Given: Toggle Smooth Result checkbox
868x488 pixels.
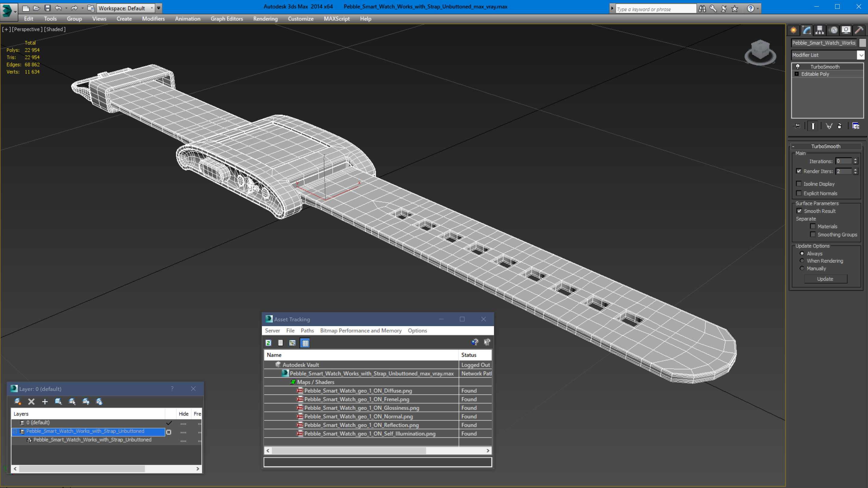Looking at the screenshot, I should pos(799,211).
